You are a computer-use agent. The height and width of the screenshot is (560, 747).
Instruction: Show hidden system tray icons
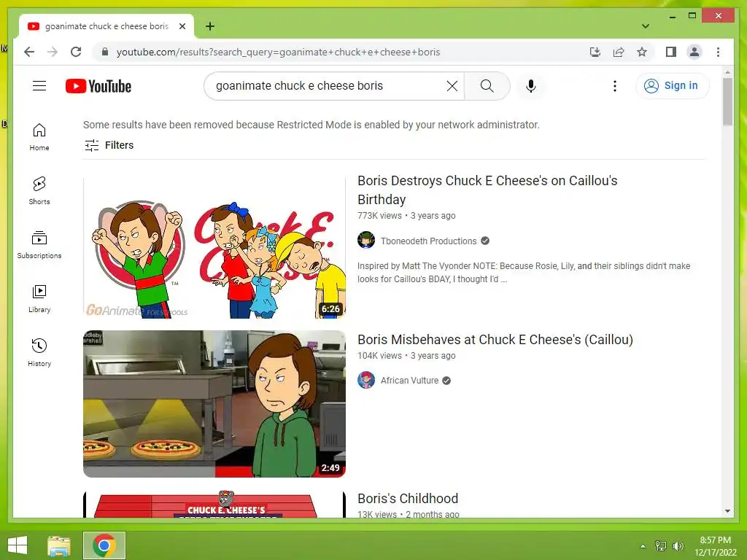point(643,545)
